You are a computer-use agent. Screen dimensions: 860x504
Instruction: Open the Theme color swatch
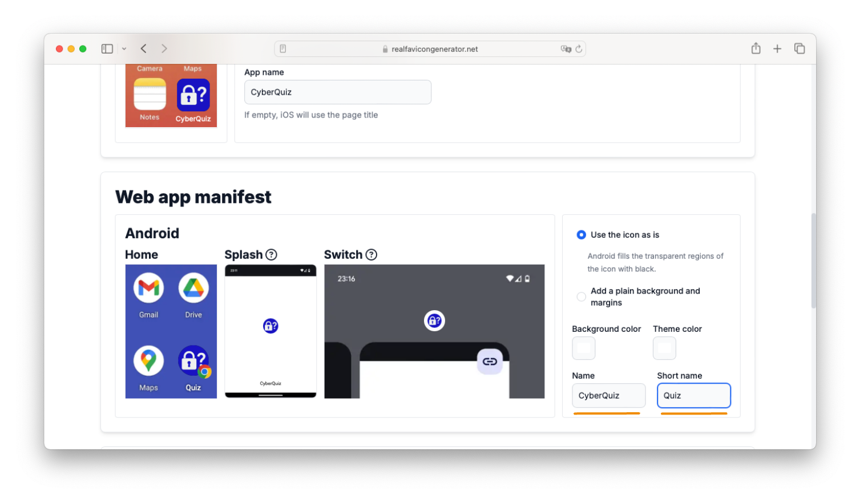click(x=664, y=348)
